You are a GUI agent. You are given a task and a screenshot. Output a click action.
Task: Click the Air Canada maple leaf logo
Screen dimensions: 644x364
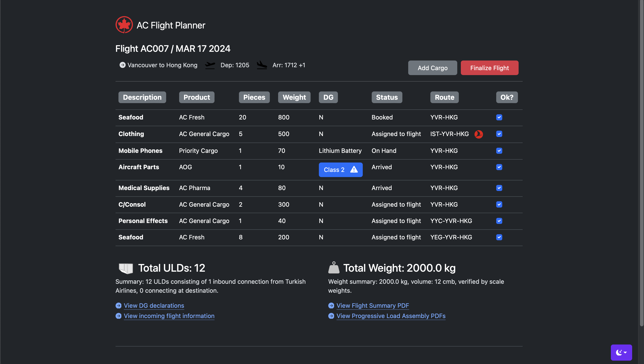124,25
